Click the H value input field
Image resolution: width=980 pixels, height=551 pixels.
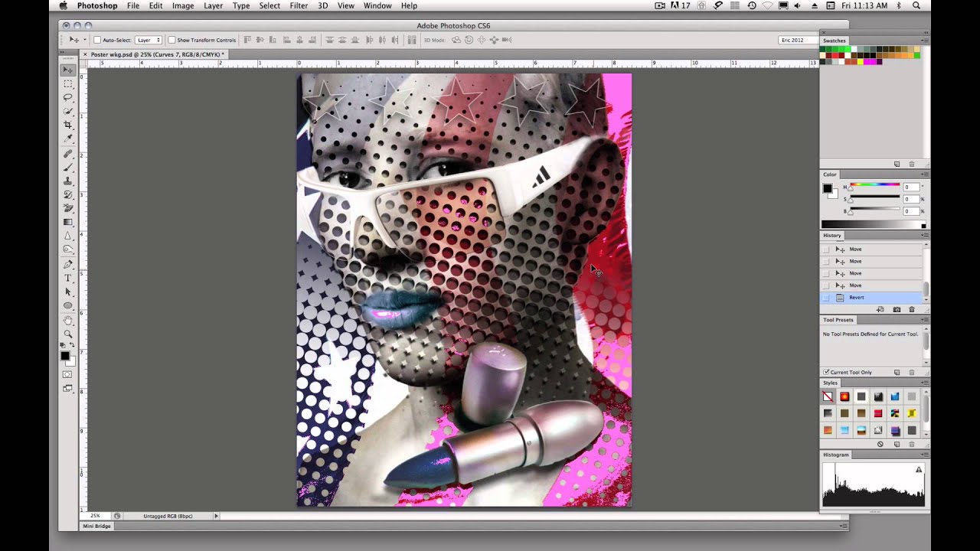(910, 187)
